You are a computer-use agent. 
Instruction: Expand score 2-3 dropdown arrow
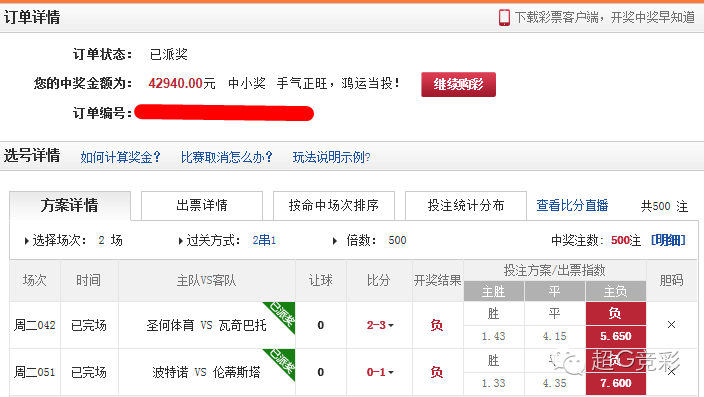[x=391, y=326]
